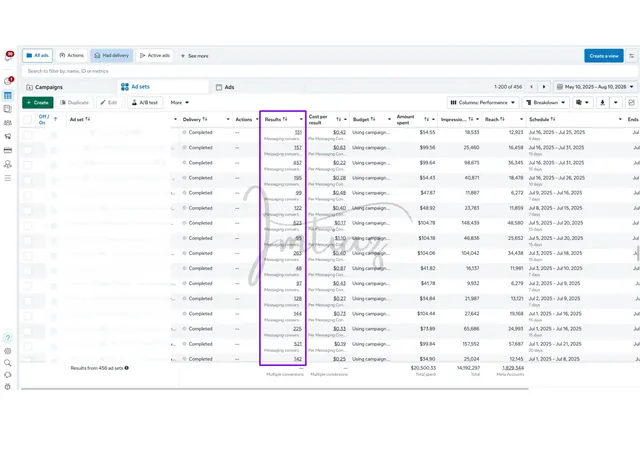Image resolution: width=640 pixels, height=452 pixels.
Task: Check the box for the row with 195 results
Action: (x=27, y=180)
